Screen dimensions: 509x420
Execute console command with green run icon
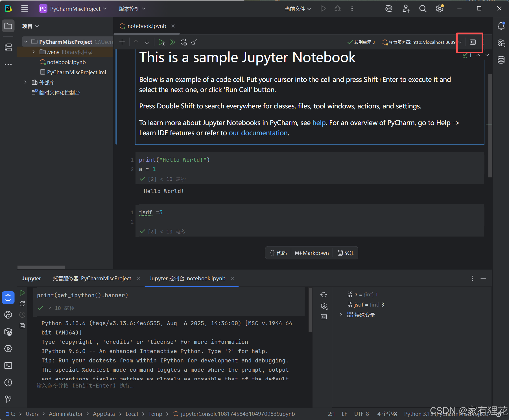22,293
